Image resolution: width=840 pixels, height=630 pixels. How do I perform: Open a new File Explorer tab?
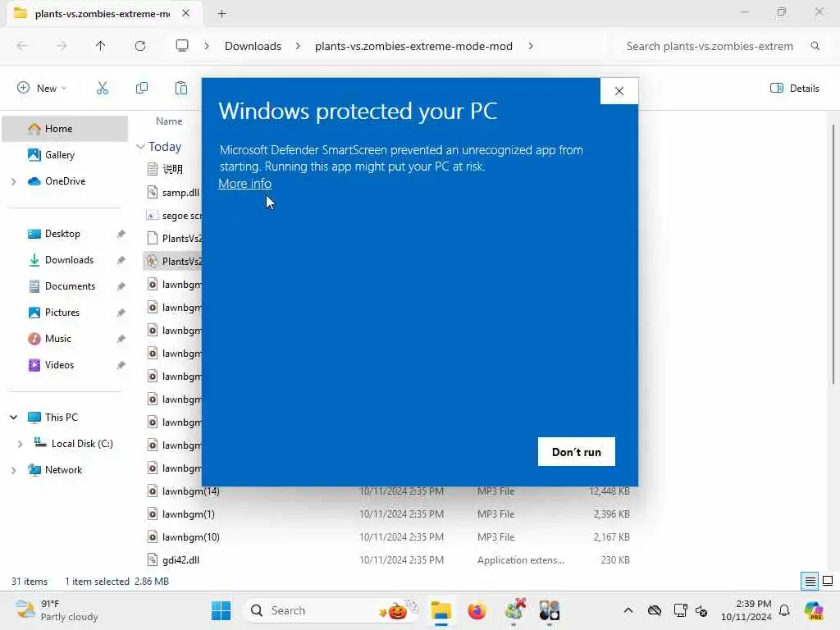coord(221,14)
